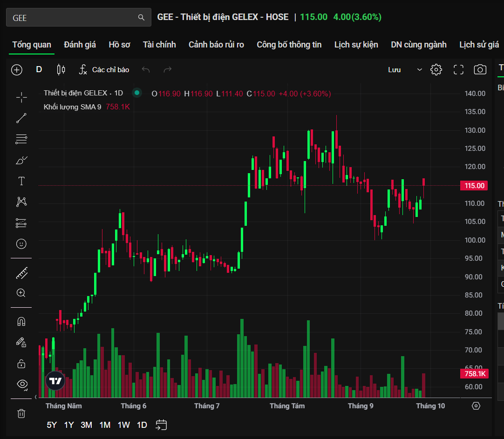Viewport: 504px width, 439px height.
Task: Open the emoji icons tool
Action: [21, 244]
